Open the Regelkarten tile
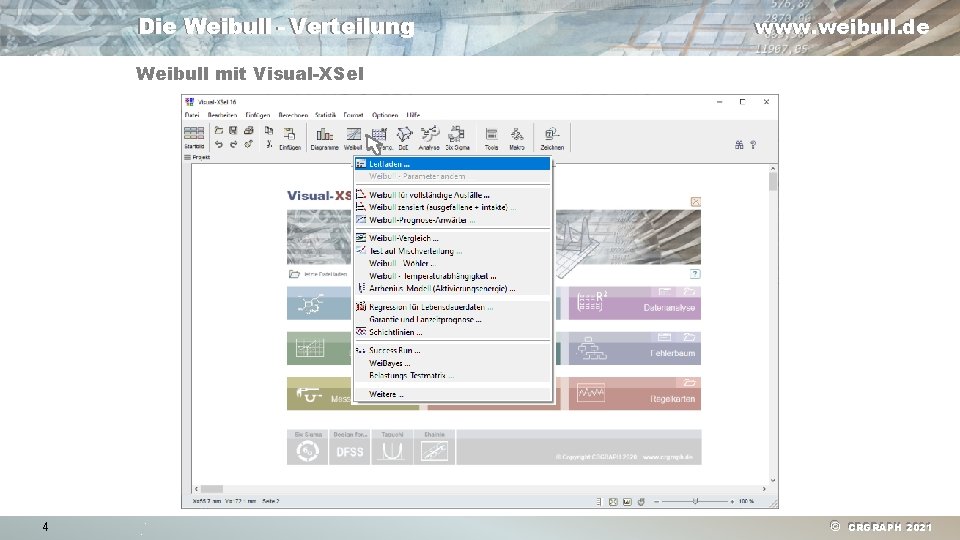Screen dimensions: 960x540 coord(635,394)
